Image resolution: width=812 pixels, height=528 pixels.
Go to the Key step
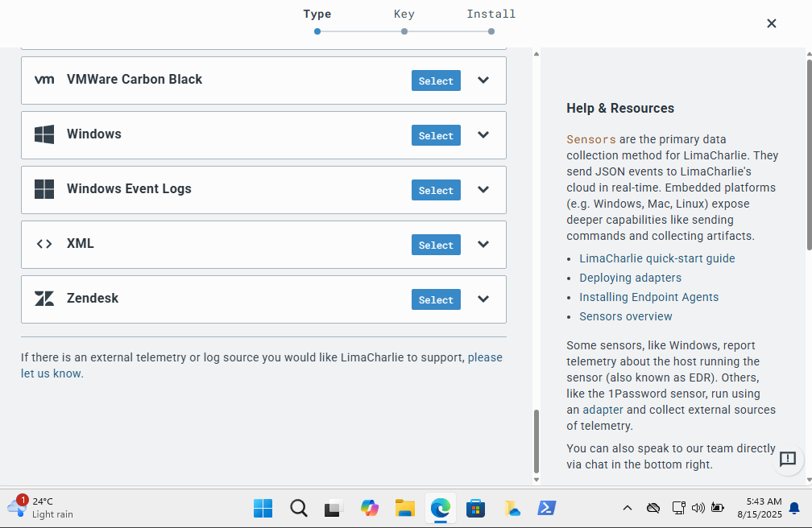[x=404, y=14]
